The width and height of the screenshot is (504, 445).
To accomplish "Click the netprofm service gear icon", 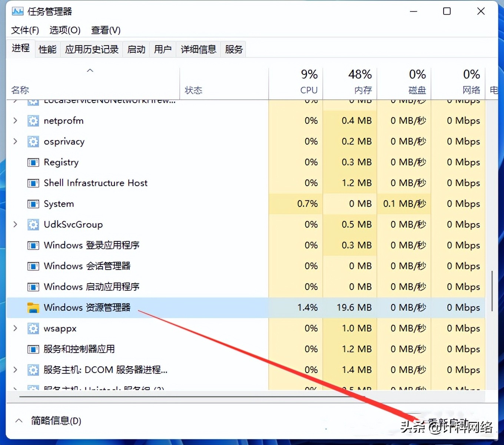I will (33, 121).
